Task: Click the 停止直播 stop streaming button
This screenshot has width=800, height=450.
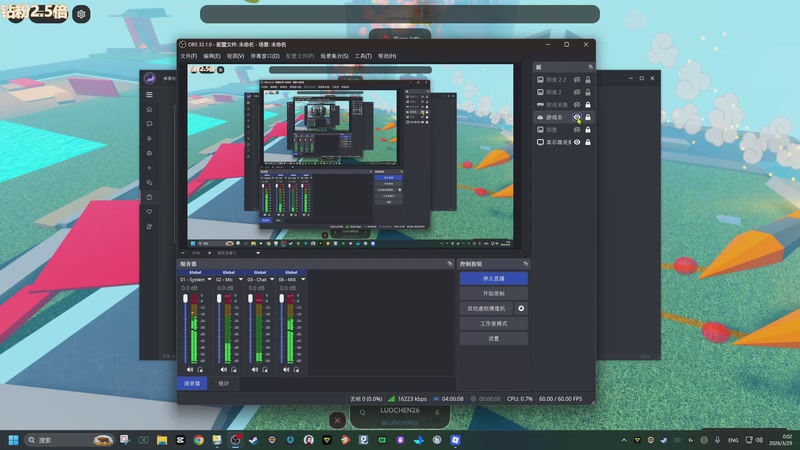Action: [493, 279]
